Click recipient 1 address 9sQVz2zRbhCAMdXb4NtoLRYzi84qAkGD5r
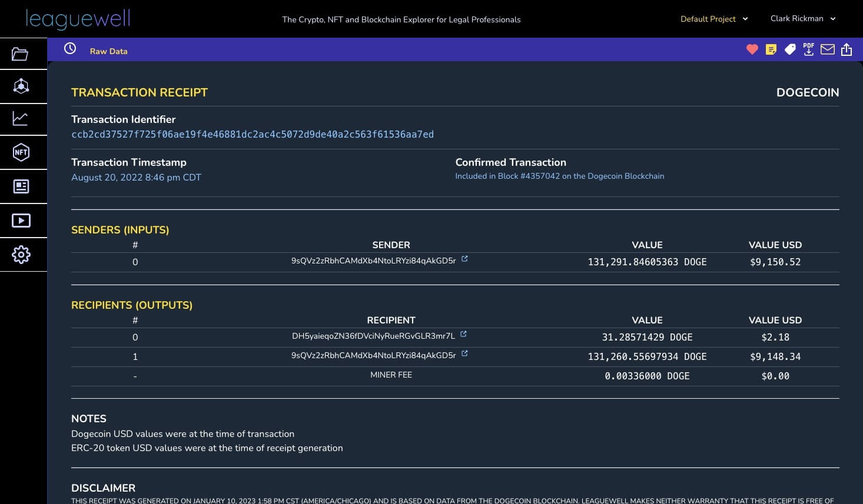This screenshot has width=863, height=504. 373,355
